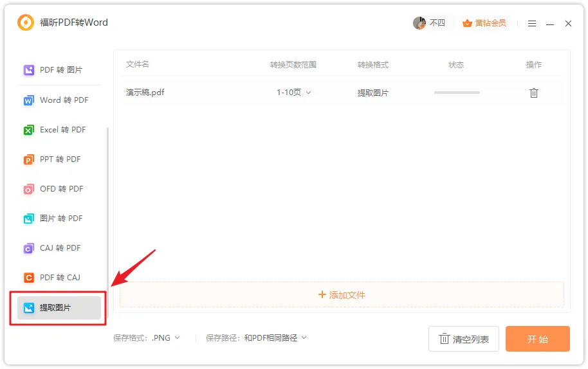Expand the 1-10页 page range dropdown
Image resolution: width=588 pixels, height=369 pixels.
(x=293, y=93)
